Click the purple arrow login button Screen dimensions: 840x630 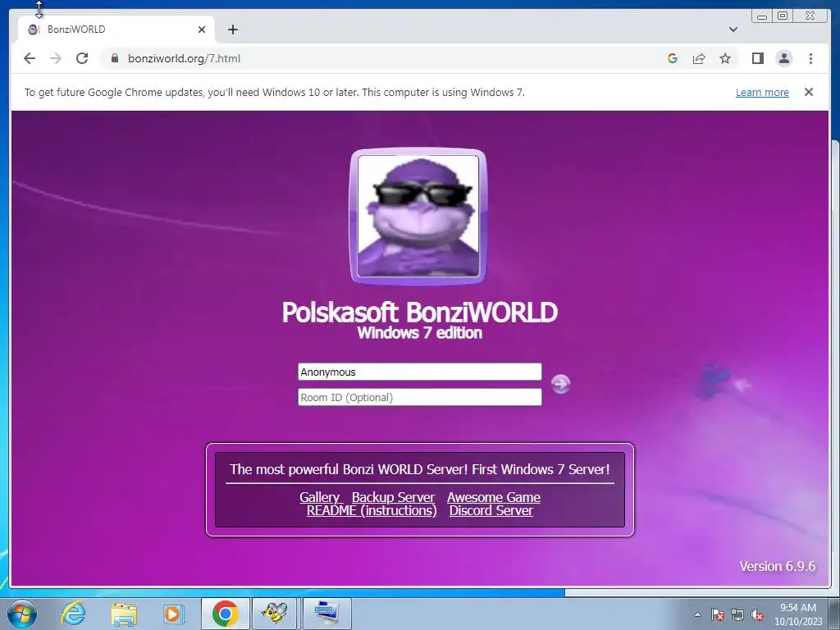(560, 384)
